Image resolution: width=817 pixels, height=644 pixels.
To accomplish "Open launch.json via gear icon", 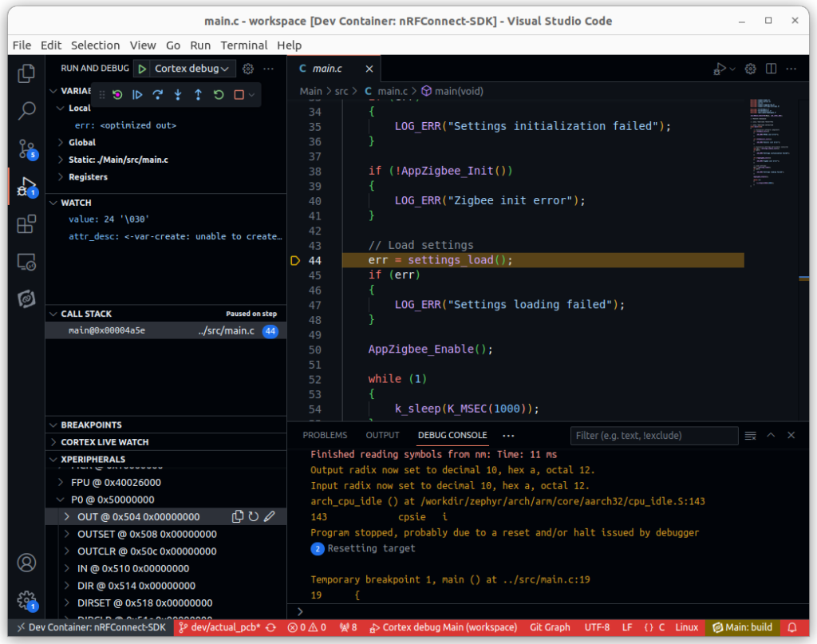I will click(x=248, y=69).
